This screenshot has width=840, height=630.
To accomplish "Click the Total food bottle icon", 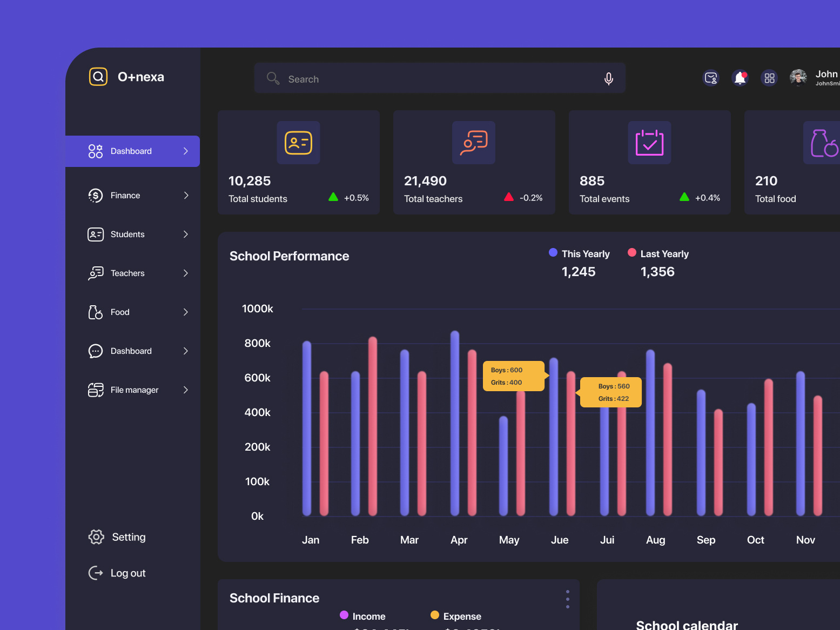I will click(x=823, y=143).
